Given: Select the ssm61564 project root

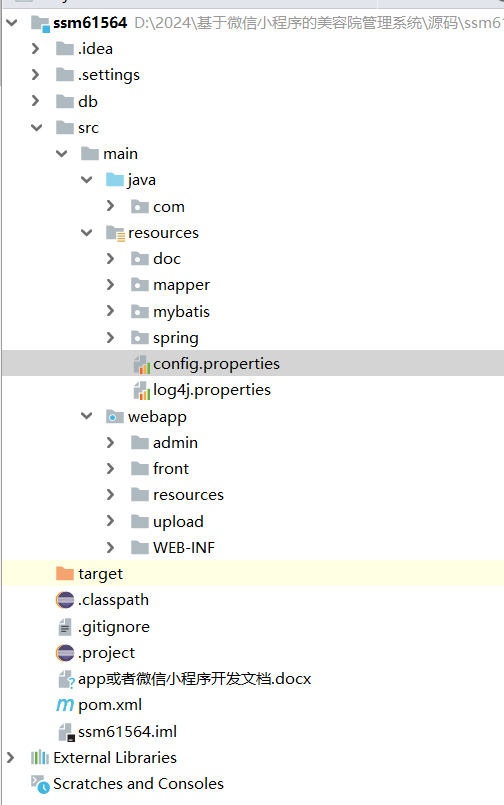Looking at the screenshot, I should 90,23.
